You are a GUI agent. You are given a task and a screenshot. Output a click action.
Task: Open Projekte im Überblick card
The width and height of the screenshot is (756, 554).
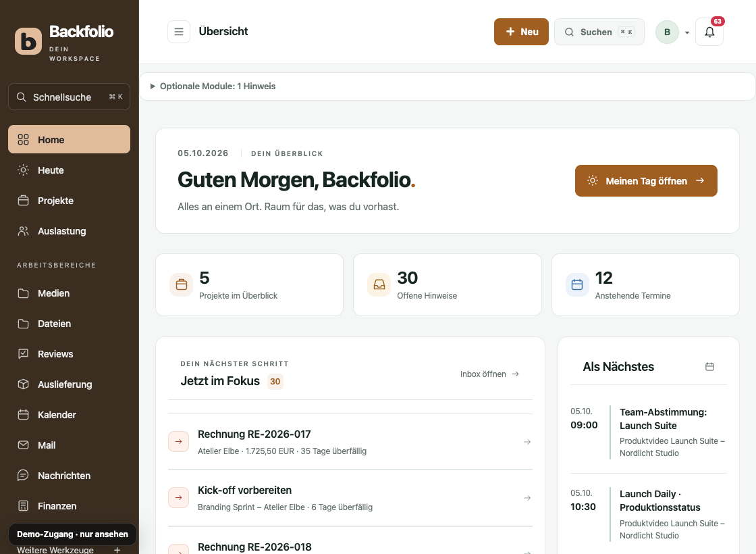(x=249, y=284)
